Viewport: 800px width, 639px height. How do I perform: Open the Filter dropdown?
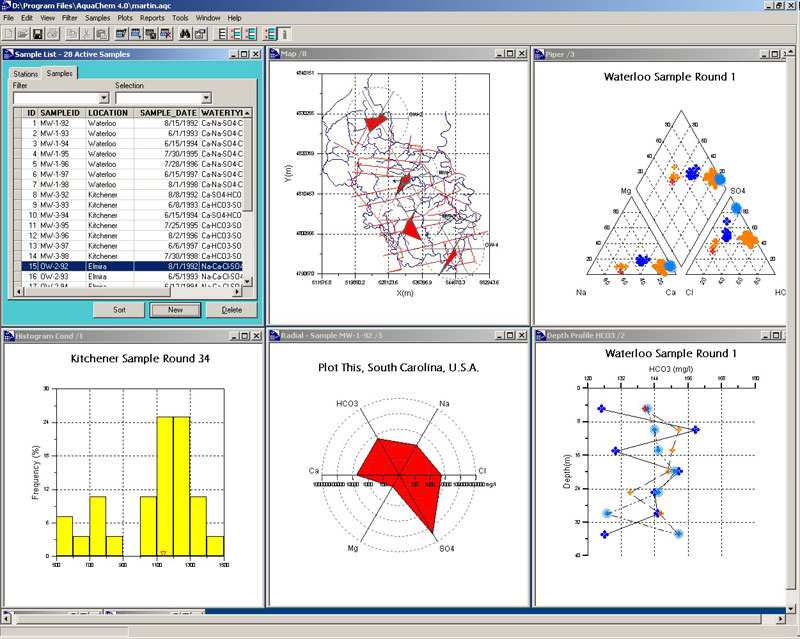point(104,97)
